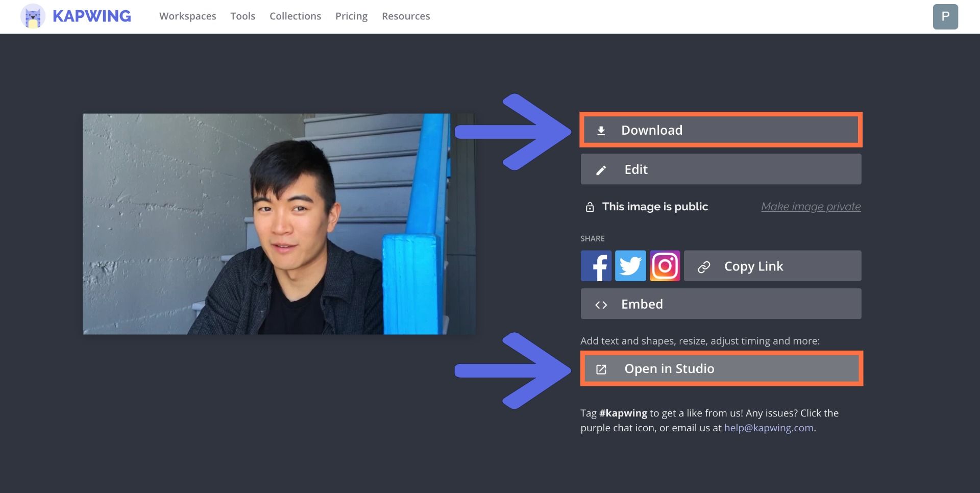
Task: Share the image on Facebook
Action: (x=596, y=266)
